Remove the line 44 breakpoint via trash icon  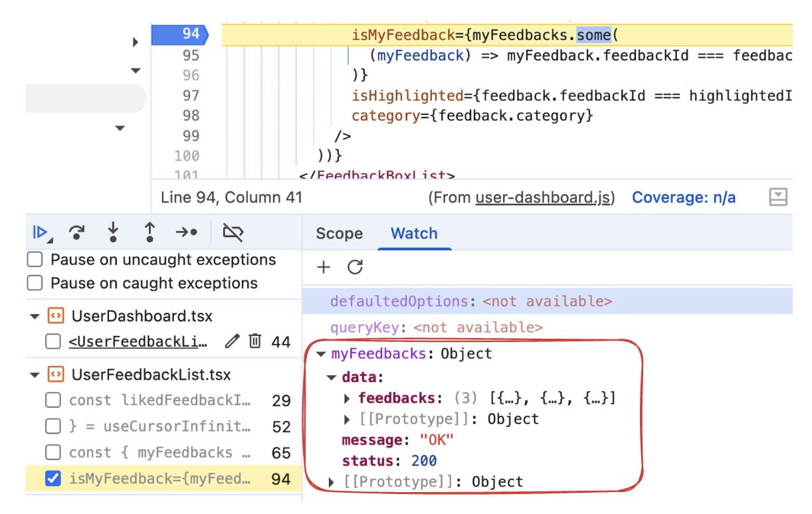point(254,341)
